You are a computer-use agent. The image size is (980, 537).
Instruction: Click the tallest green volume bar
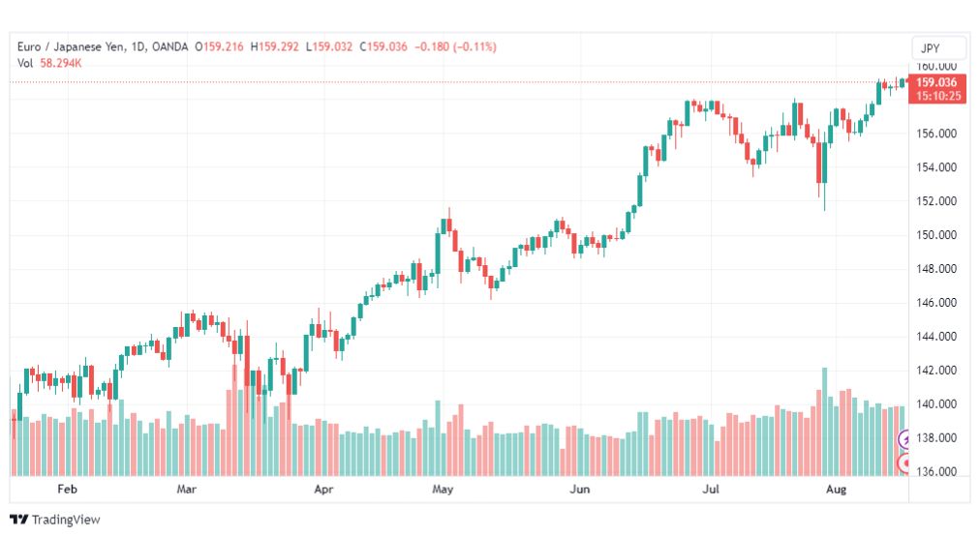825,422
